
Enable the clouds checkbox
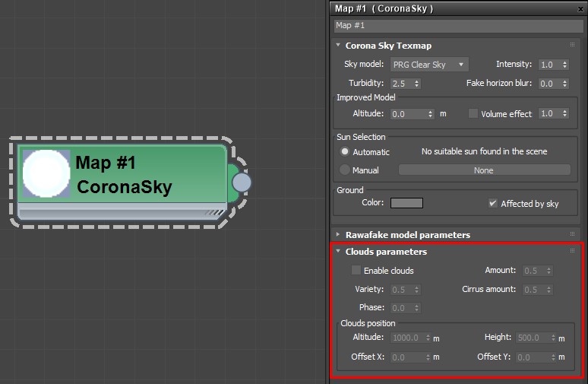[x=356, y=270]
